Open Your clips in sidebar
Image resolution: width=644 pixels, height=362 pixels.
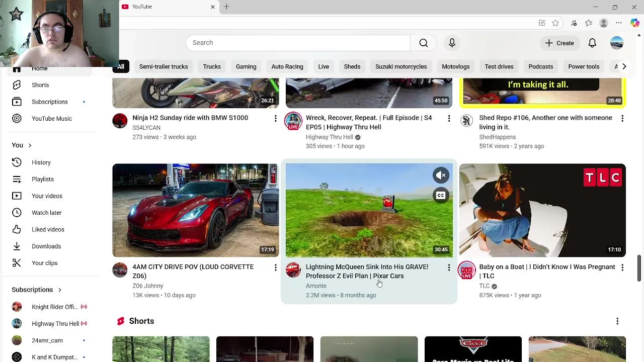tap(49, 263)
